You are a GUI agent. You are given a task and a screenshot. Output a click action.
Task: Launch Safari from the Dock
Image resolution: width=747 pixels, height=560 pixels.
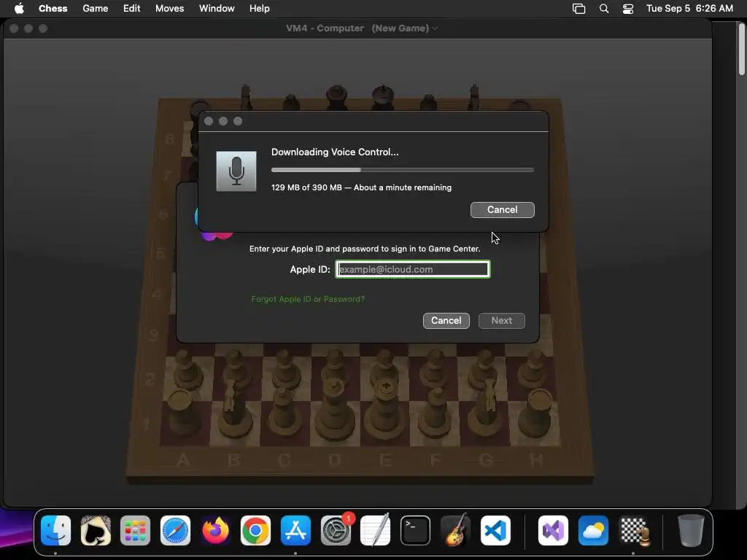175,531
